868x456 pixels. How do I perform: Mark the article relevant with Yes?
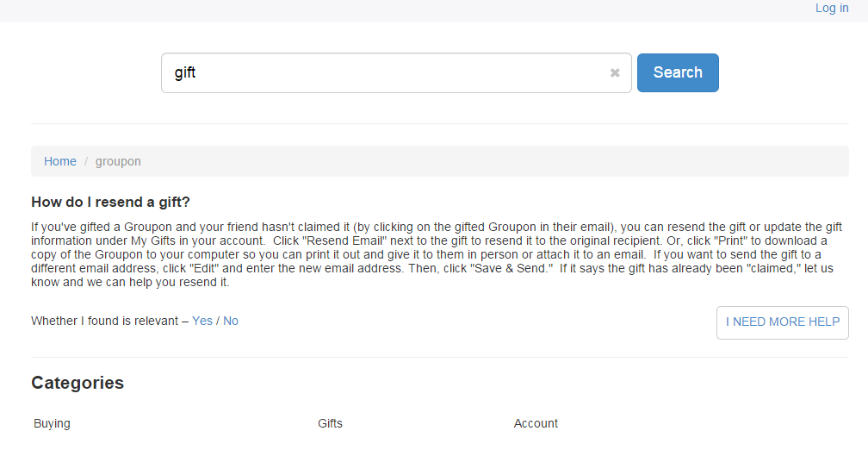click(x=202, y=321)
